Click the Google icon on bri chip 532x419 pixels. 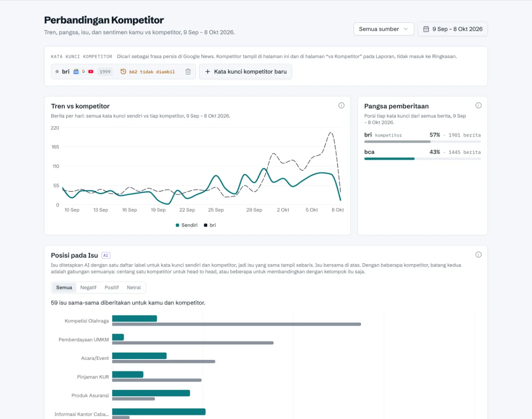coord(83,72)
